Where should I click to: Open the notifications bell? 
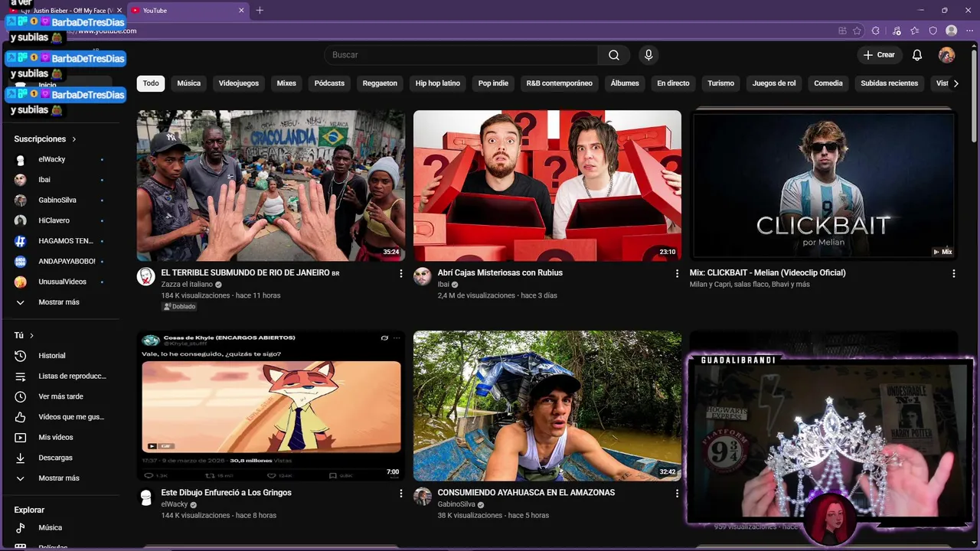pos(917,55)
